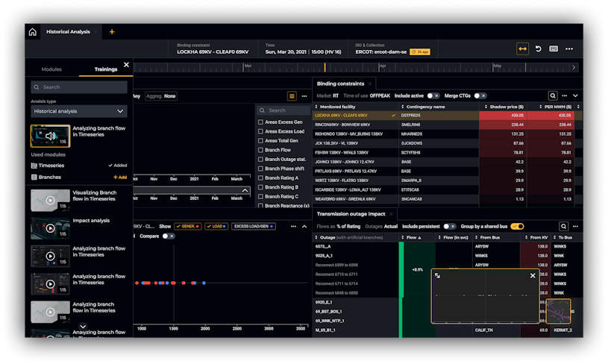This screenshot has width=608, height=364.
Task: Click the horizontal expand arrows icon
Action: coord(522,48)
